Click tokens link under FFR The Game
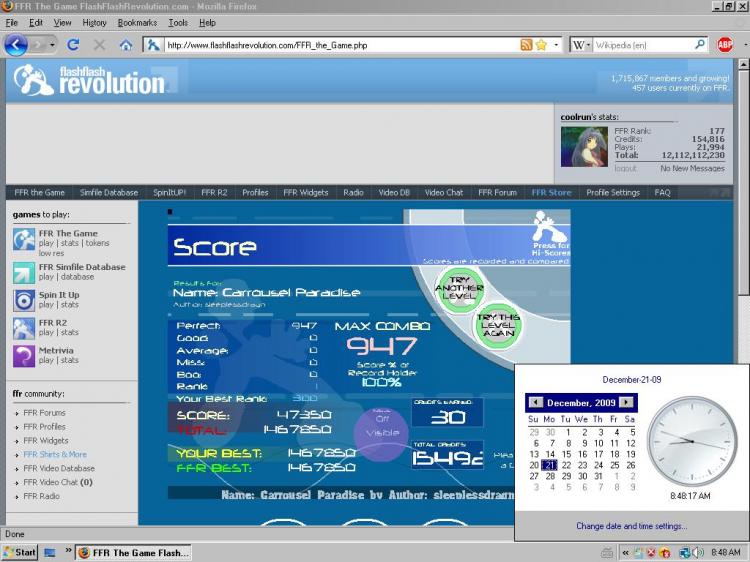The width and height of the screenshot is (750, 562). coord(98,243)
